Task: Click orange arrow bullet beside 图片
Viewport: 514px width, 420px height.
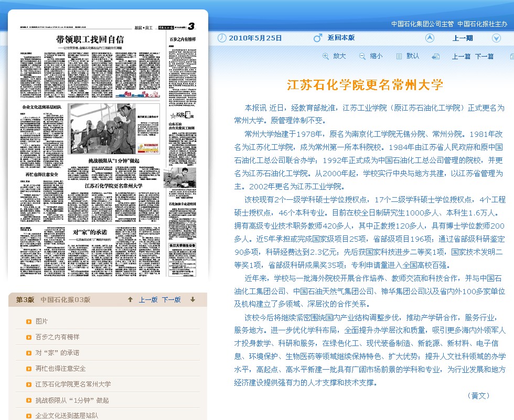Action: (x=29, y=321)
